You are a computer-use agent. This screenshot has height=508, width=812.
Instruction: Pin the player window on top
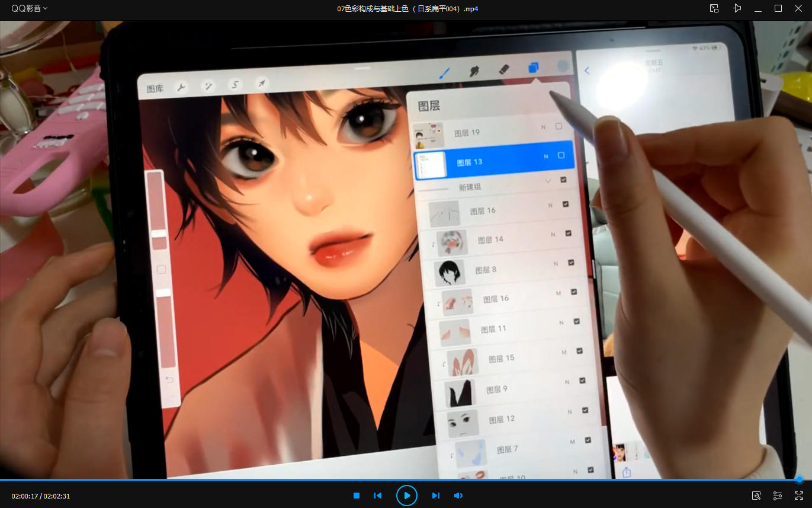click(737, 8)
